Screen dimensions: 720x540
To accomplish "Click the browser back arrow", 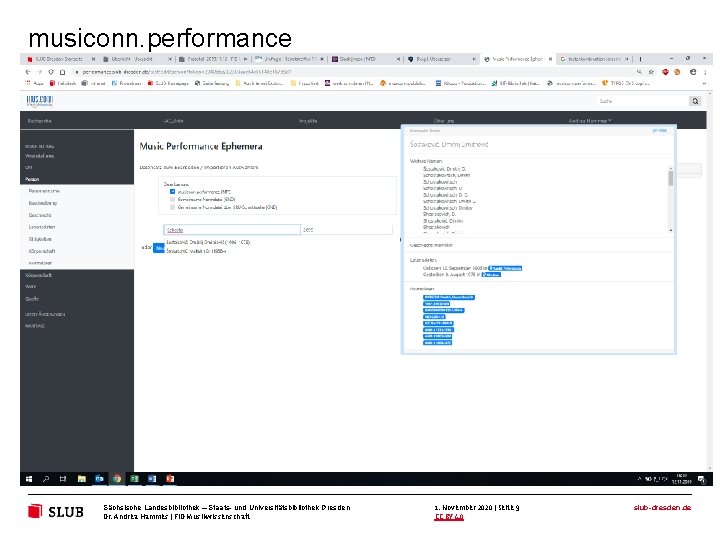I will coord(28,72).
